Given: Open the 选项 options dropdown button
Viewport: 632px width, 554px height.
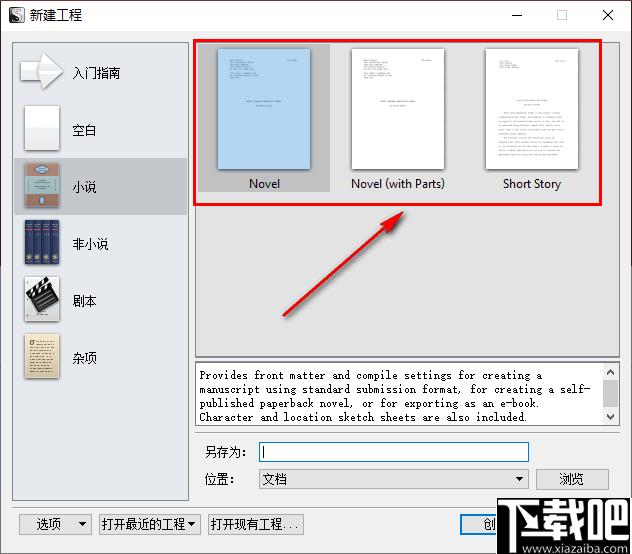Looking at the screenshot, I should 55,524.
